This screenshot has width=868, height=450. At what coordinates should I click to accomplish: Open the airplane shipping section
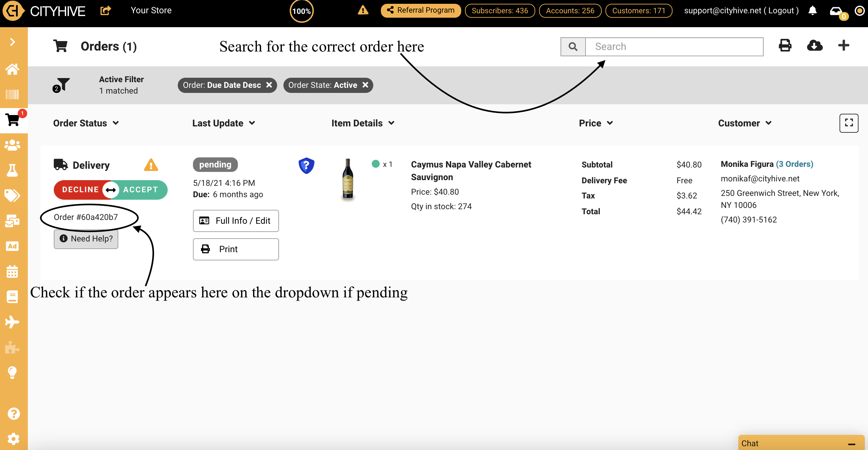tap(12, 322)
